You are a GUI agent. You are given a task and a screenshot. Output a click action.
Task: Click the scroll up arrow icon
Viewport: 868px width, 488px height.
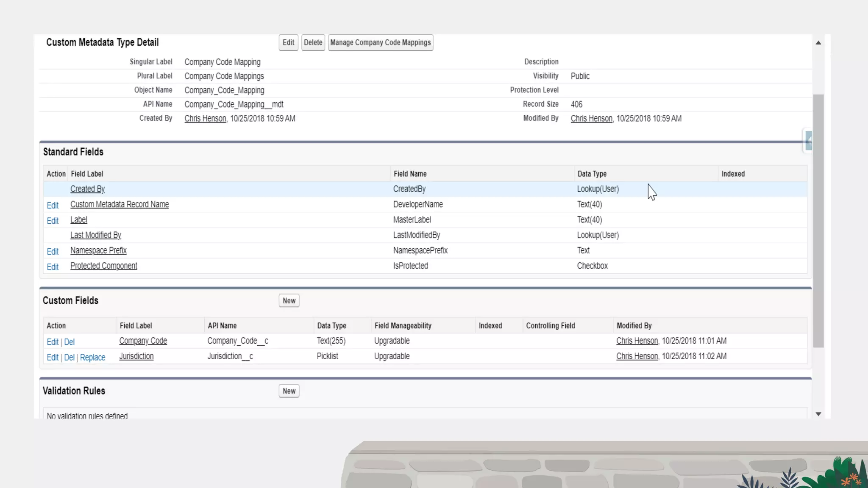818,43
